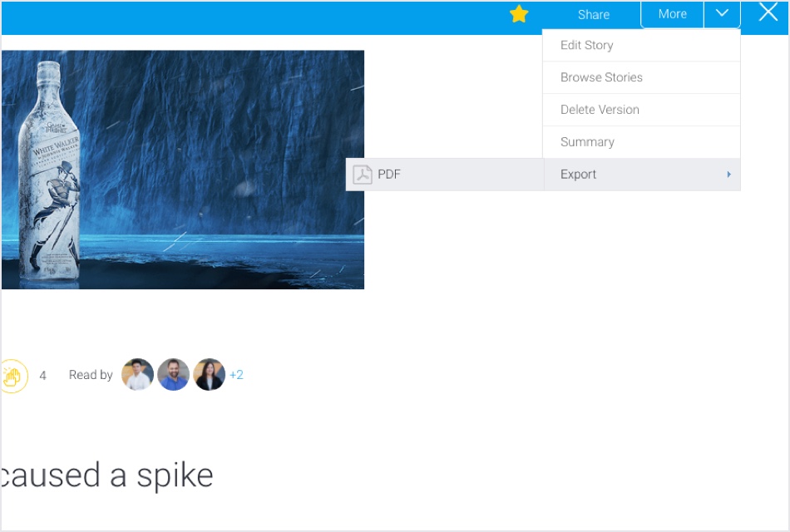Open the Export submenu entry

click(641, 175)
